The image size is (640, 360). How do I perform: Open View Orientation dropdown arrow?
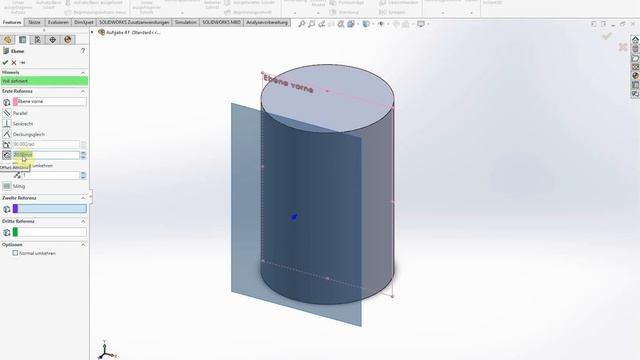pyautogui.click(x=358, y=24)
